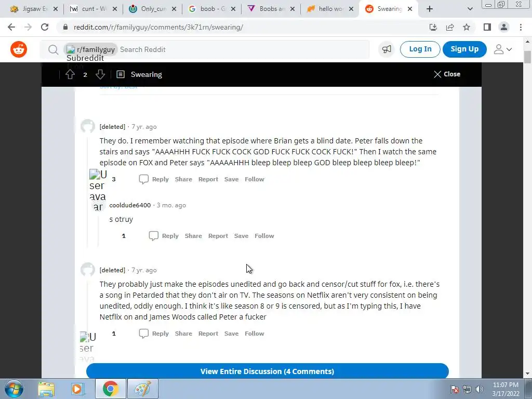Click the share page icon in address bar
Viewport: 532px width, 399px height.
click(x=450, y=27)
